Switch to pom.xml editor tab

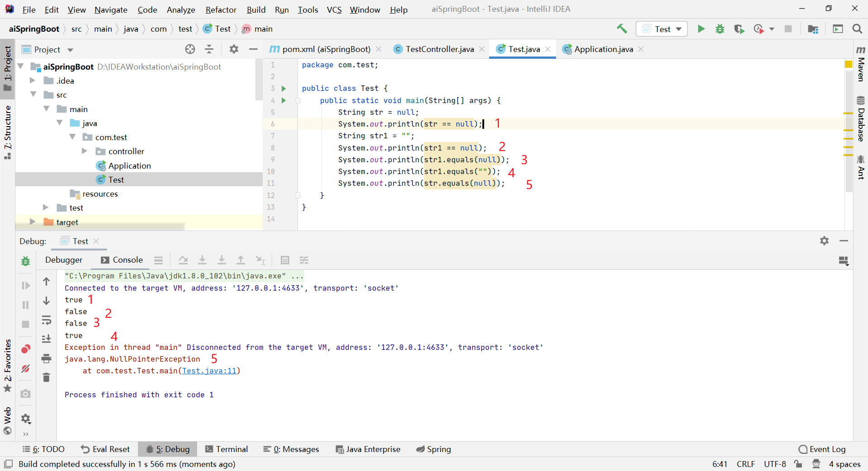pos(325,49)
